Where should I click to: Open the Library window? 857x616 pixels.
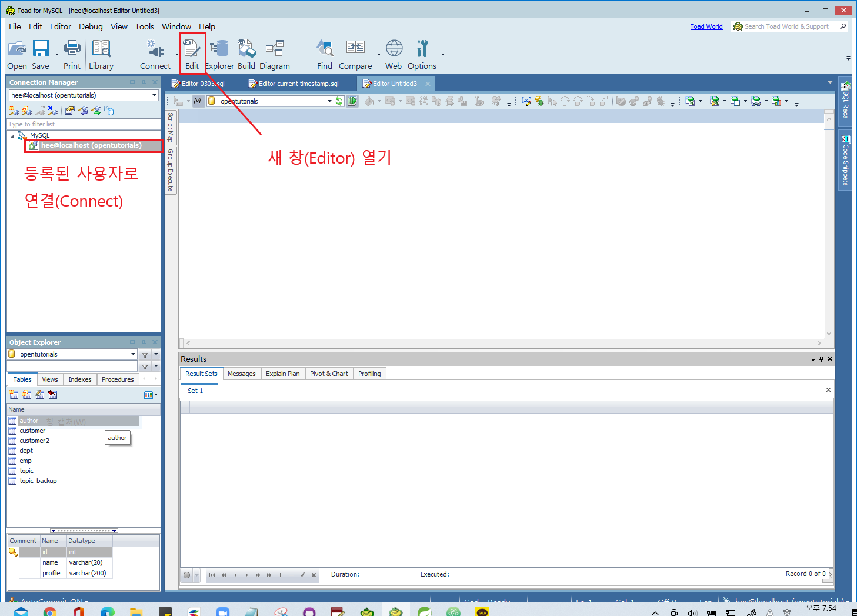pos(101,53)
